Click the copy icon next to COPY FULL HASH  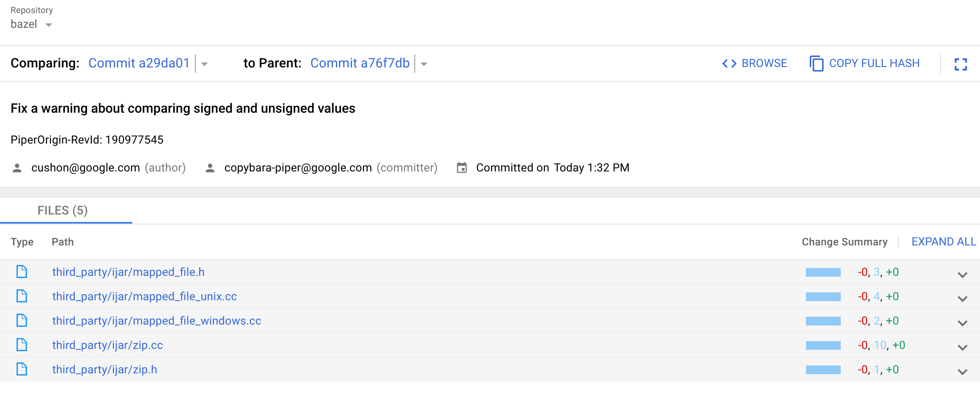pyautogui.click(x=817, y=63)
